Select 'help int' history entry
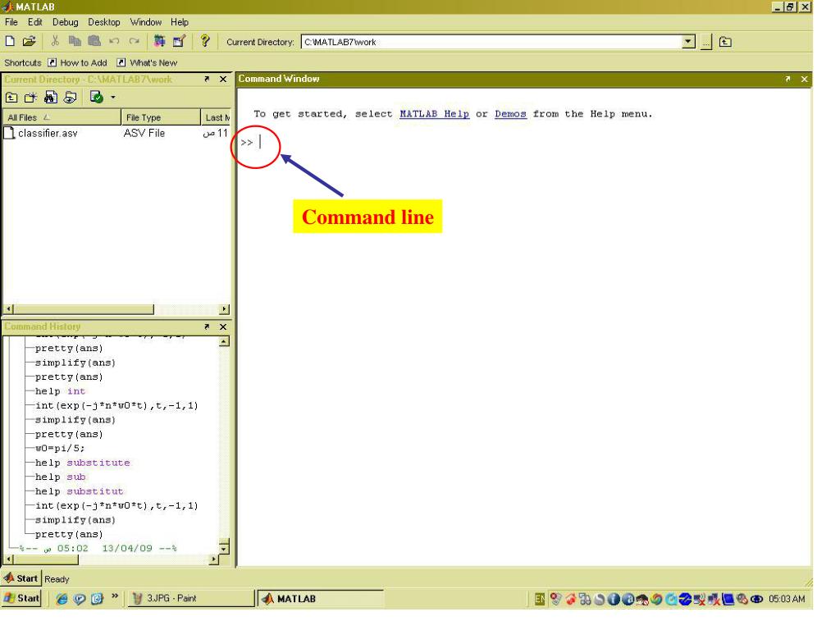 pos(61,391)
